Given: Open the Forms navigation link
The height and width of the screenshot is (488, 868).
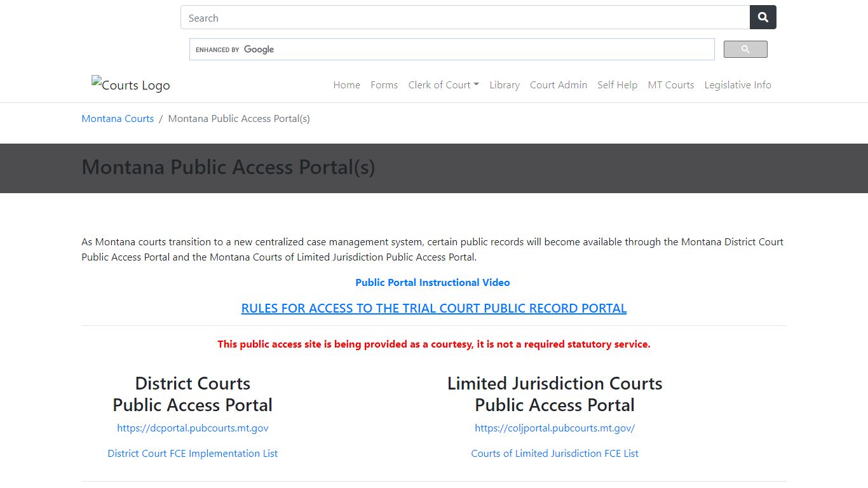Looking at the screenshot, I should pos(384,85).
